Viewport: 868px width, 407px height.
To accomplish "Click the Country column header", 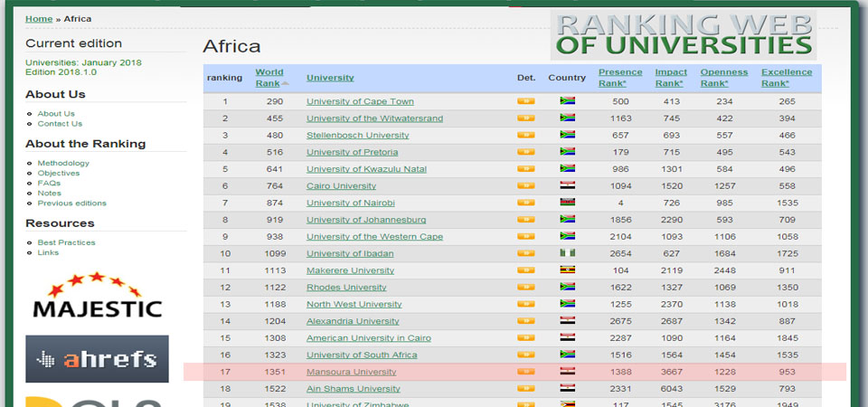I will 567,78.
